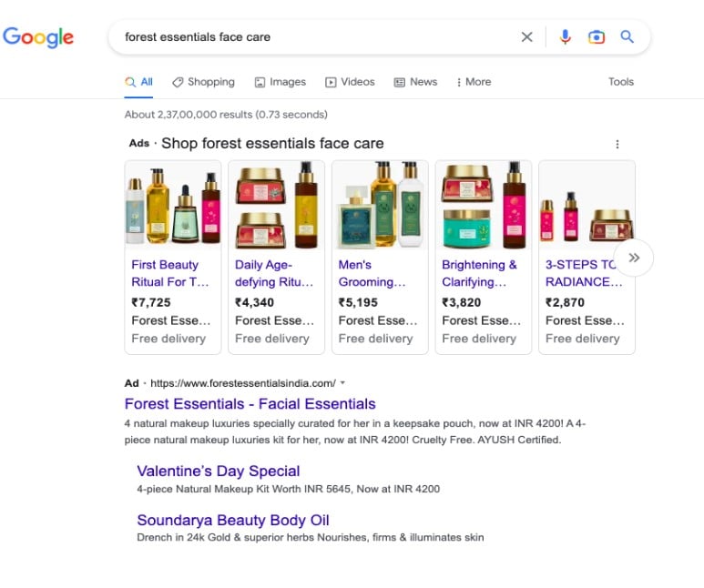Click the ₹7,725 price
Screen dimensions: 704x588
pyautogui.click(x=151, y=302)
